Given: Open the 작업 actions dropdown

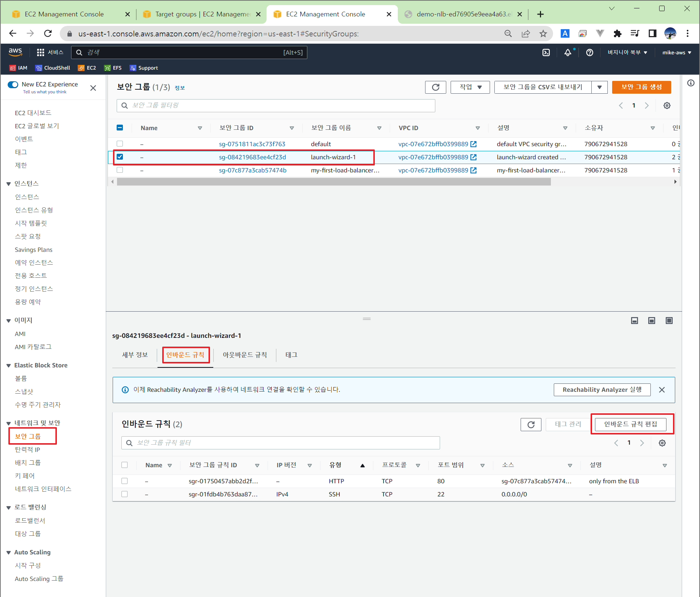Looking at the screenshot, I should [470, 87].
